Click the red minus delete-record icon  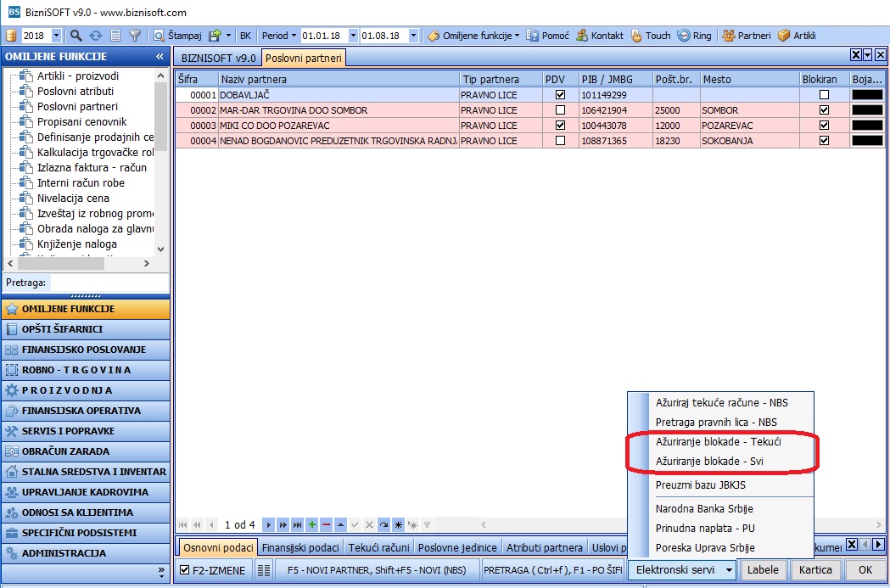click(x=326, y=525)
